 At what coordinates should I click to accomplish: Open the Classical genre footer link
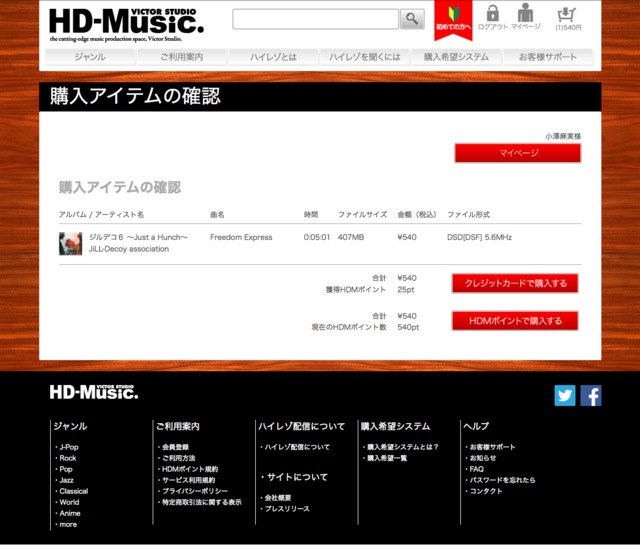[74, 491]
